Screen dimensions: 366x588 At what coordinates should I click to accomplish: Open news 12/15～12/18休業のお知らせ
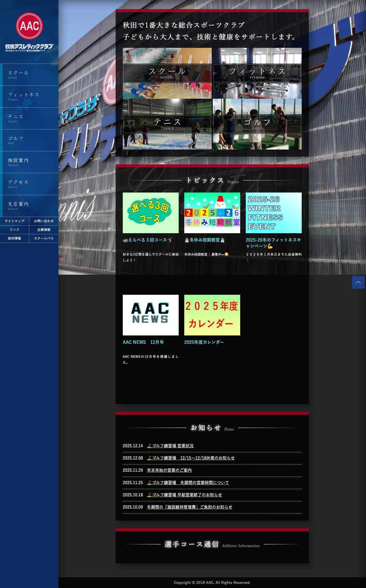(191, 458)
